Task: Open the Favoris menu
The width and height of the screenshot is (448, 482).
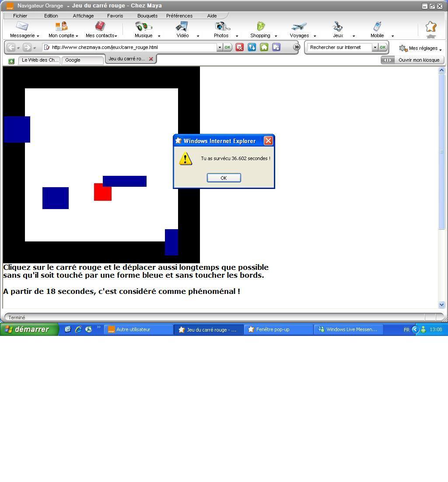Action: coord(115,16)
